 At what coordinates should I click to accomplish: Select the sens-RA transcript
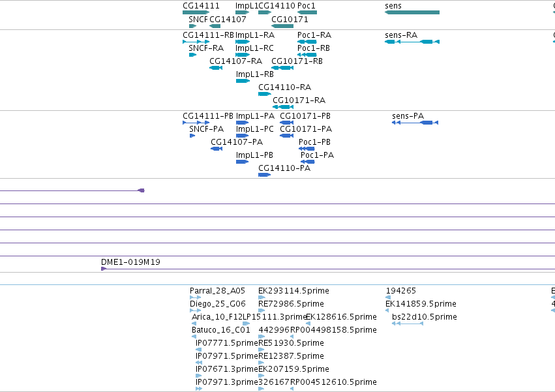click(x=412, y=42)
